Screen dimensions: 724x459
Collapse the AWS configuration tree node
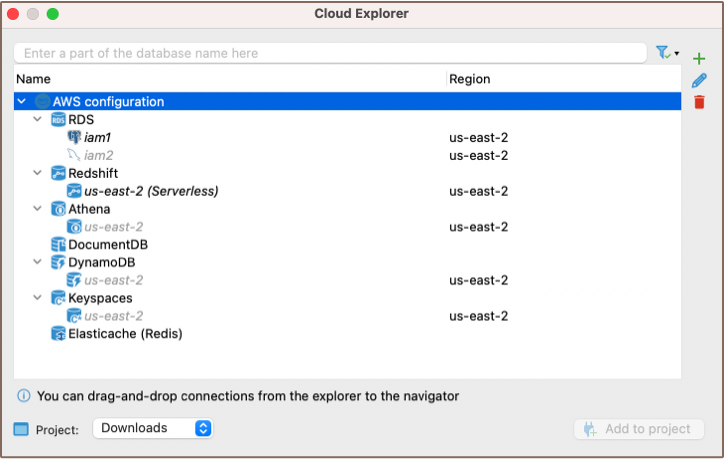pos(22,102)
